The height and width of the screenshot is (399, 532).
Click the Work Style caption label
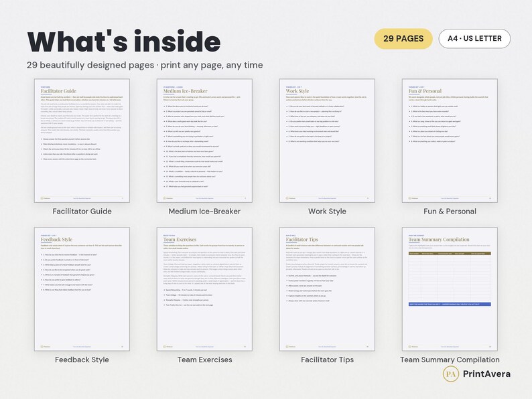pos(327,211)
